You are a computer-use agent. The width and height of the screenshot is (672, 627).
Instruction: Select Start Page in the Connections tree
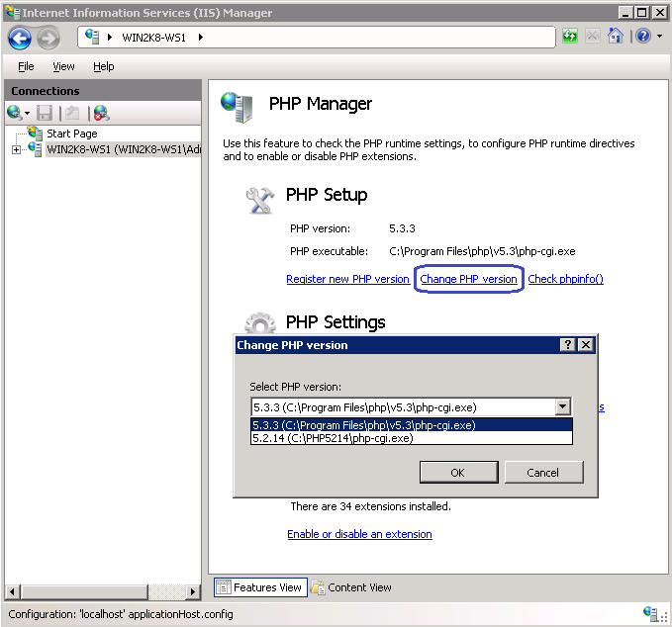pos(71,134)
